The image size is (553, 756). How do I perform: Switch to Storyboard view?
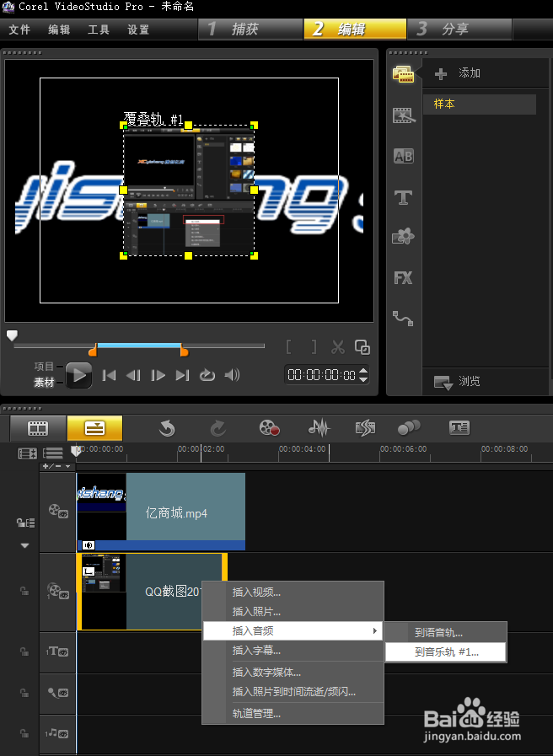click(38, 428)
